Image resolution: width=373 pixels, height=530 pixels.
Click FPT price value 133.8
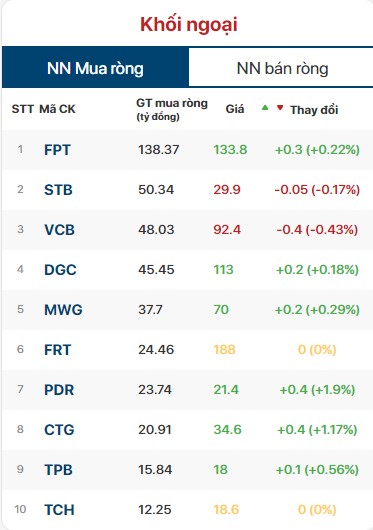click(x=230, y=150)
